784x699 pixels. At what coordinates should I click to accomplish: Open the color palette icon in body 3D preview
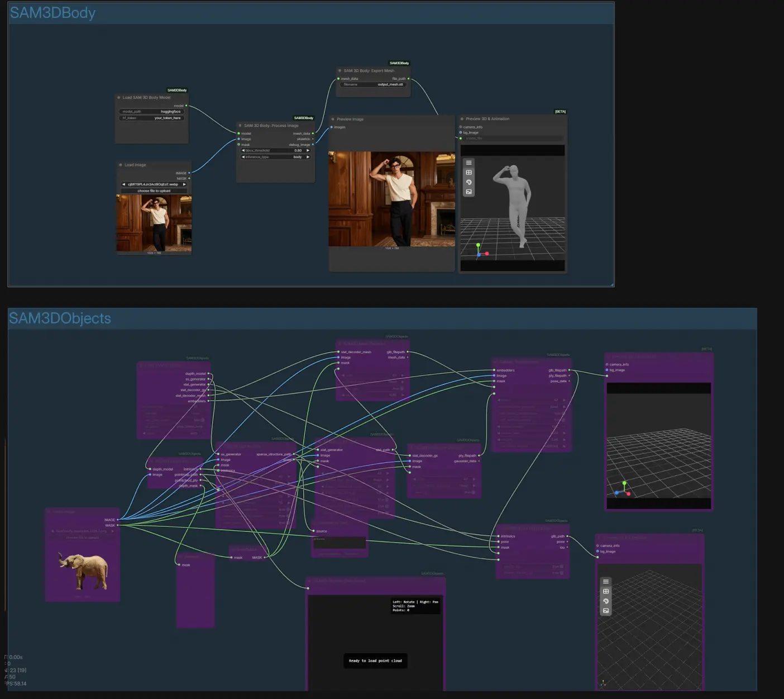point(469,182)
